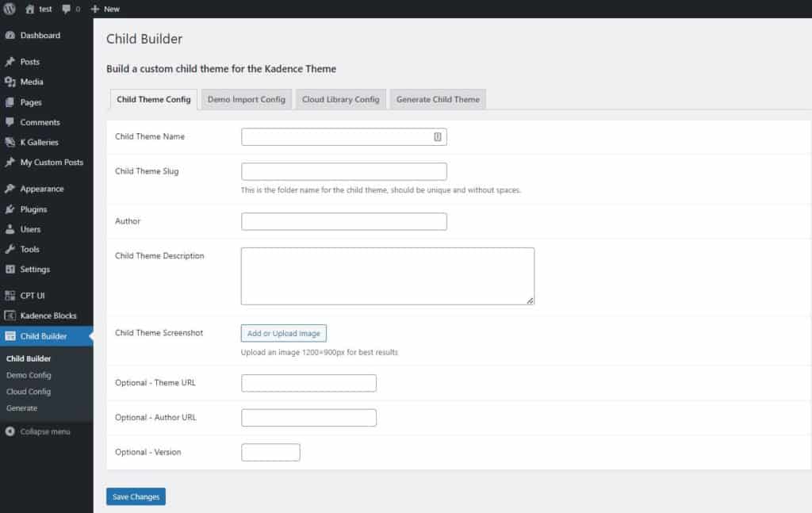Click the test site name link

(x=45, y=9)
